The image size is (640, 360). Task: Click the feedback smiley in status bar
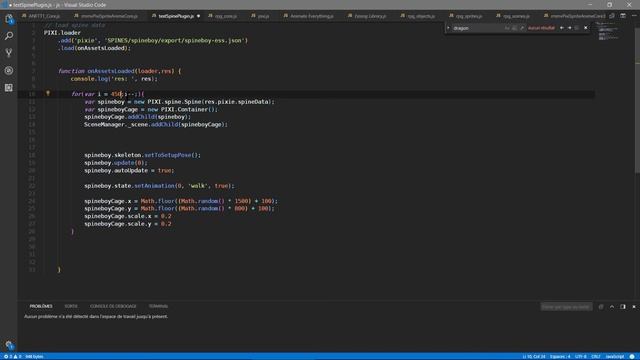632,356
